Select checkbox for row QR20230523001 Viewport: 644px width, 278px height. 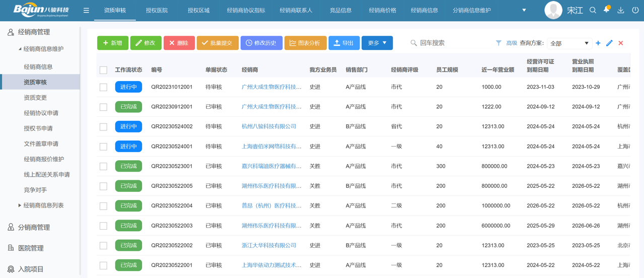tap(103, 166)
